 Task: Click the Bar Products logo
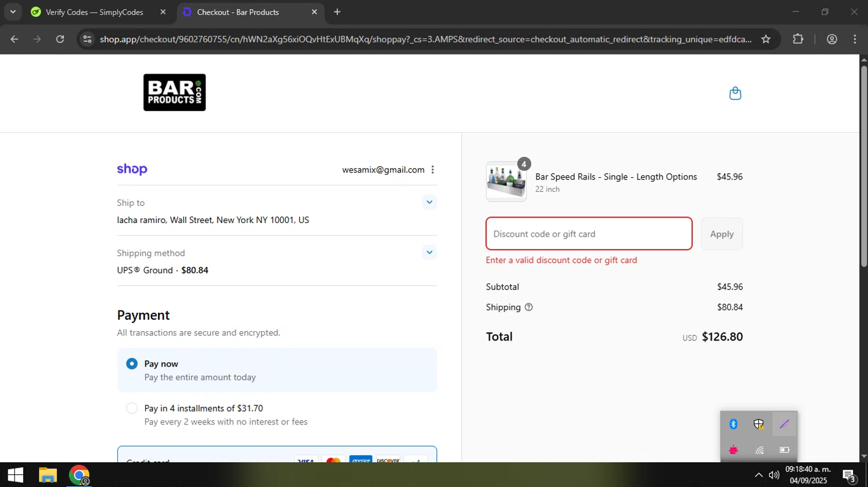pos(175,93)
